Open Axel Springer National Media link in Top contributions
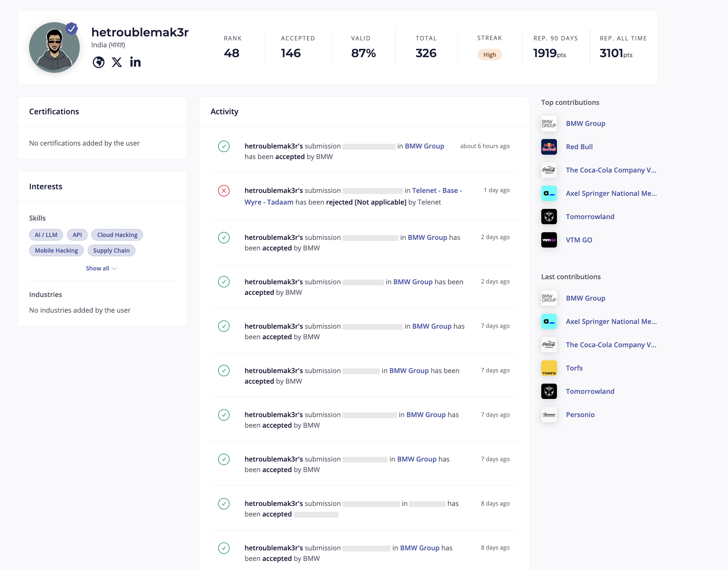The height and width of the screenshot is (570, 728). [x=611, y=193]
